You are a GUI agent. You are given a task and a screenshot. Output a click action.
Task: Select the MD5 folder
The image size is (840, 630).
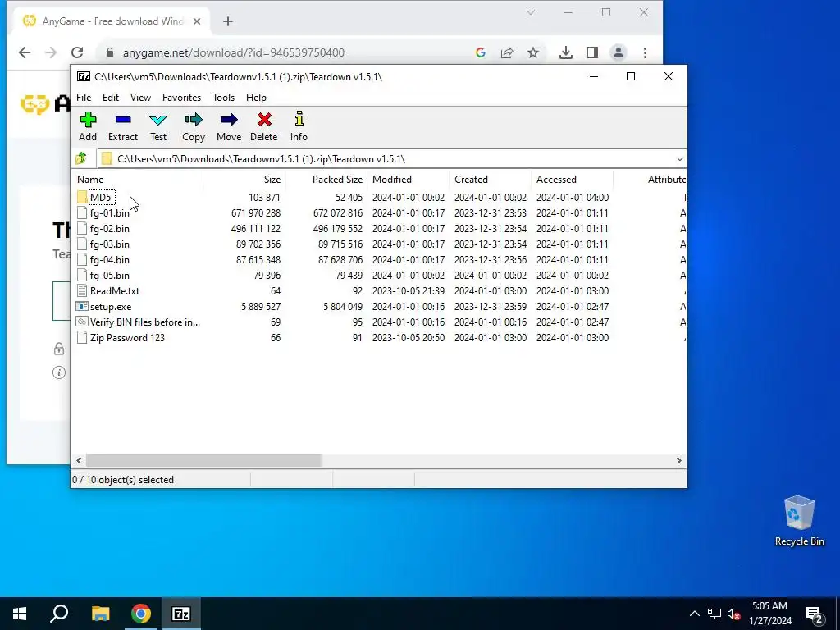100,197
